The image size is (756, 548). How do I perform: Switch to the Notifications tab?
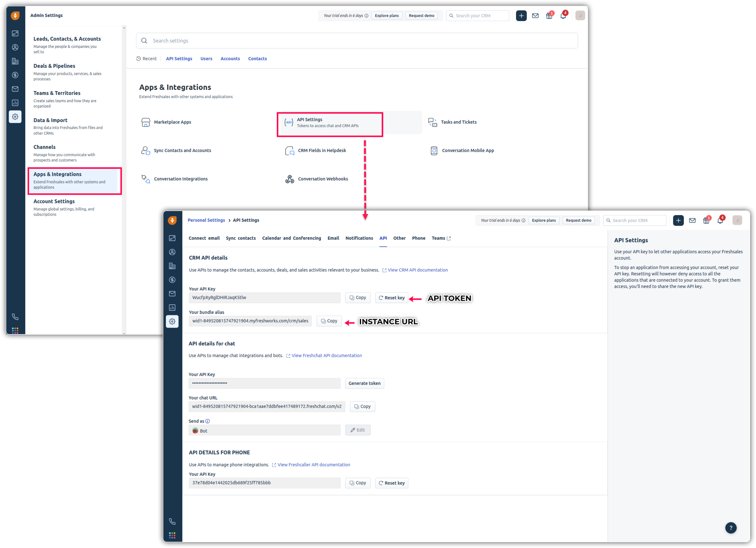[x=359, y=238]
